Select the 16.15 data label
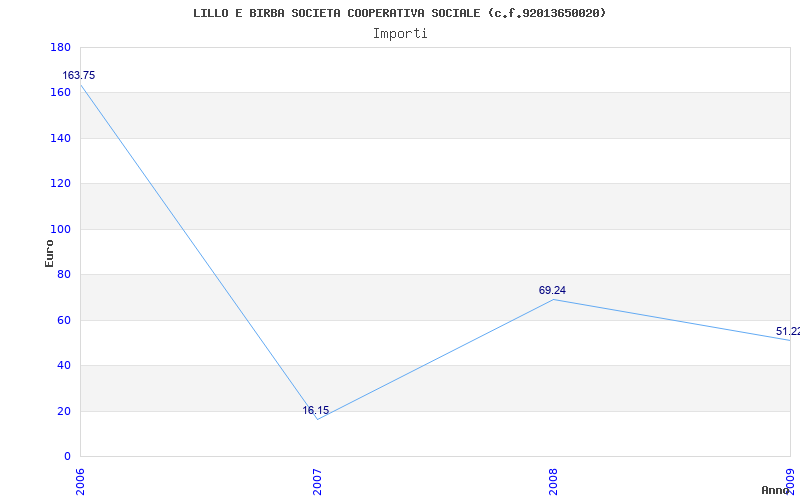800x500 pixels. pyautogui.click(x=316, y=410)
